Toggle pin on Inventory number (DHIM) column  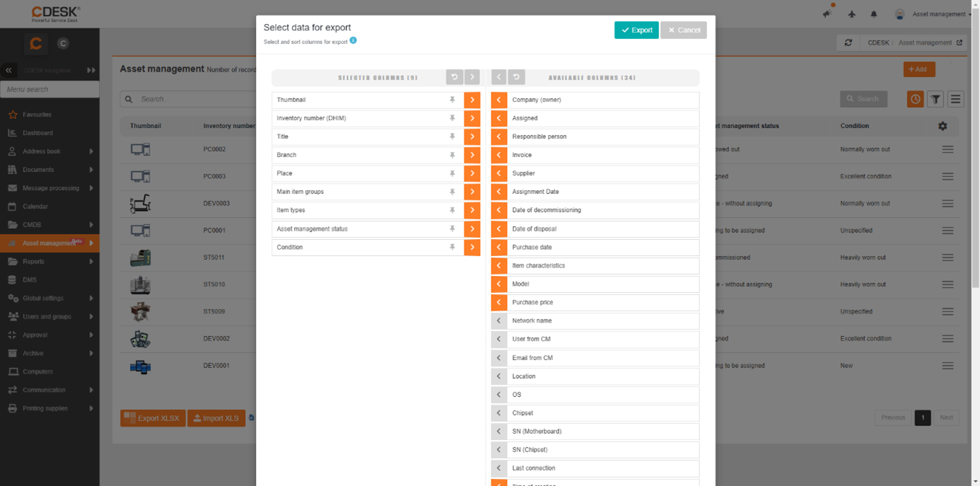coord(453,118)
